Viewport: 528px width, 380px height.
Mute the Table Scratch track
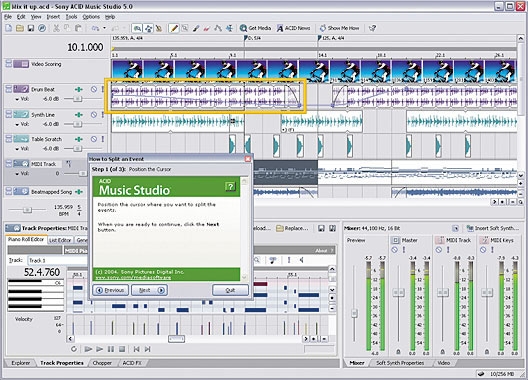pyautogui.click(x=94, y=139)
